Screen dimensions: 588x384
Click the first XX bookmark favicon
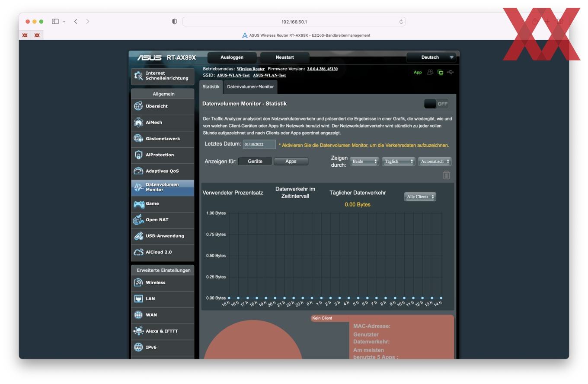pyautogui.click(x=25, y=35)
